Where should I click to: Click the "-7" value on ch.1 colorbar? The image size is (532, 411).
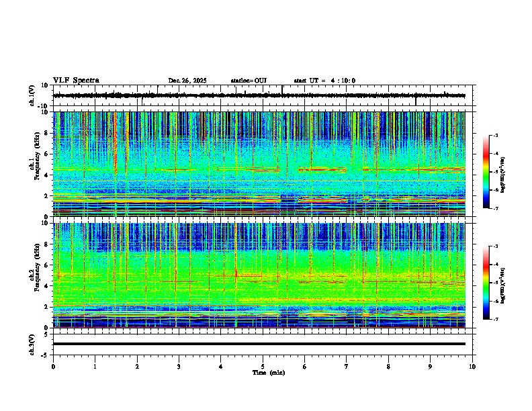coord(495,208)
